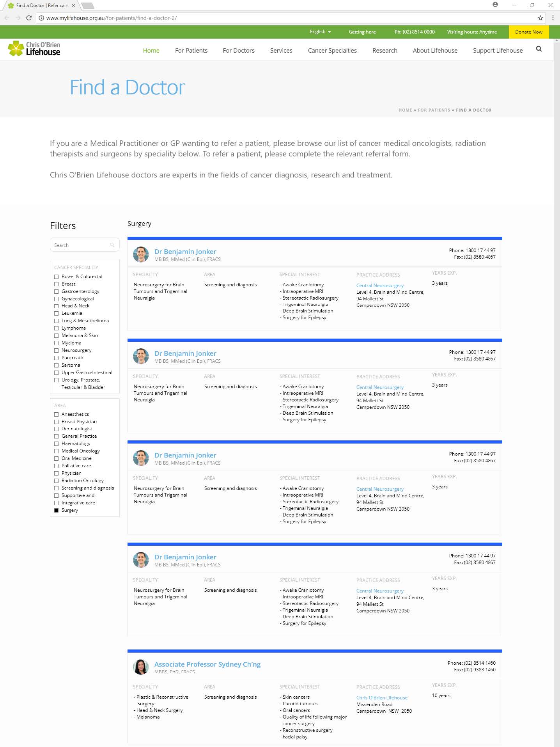560x747 pixels.
Task: Check the Medical Oncology filter
Action: (56, 451)
